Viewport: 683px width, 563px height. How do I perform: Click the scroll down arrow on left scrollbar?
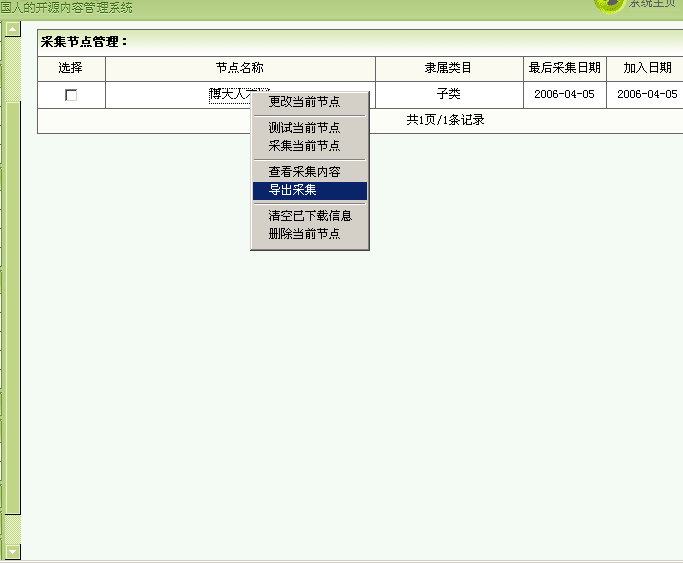13,550
